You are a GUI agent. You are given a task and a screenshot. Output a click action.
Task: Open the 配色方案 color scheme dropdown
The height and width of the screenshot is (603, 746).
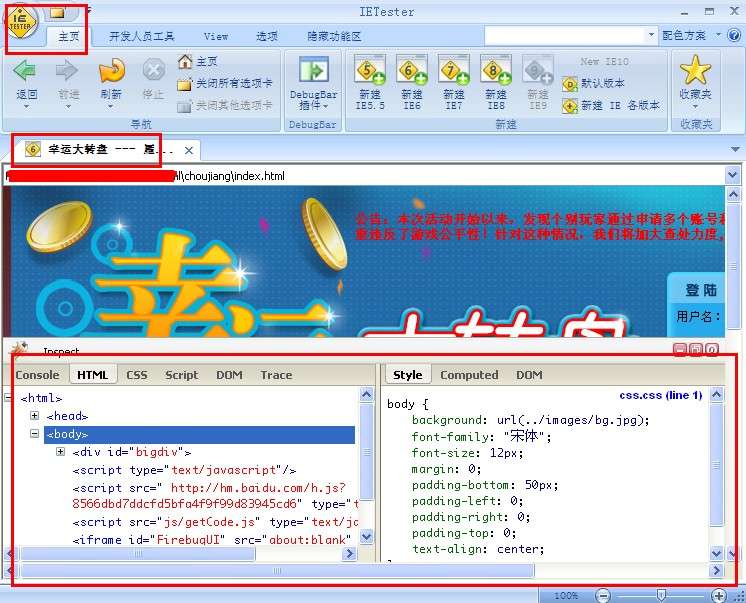[691, 35]
